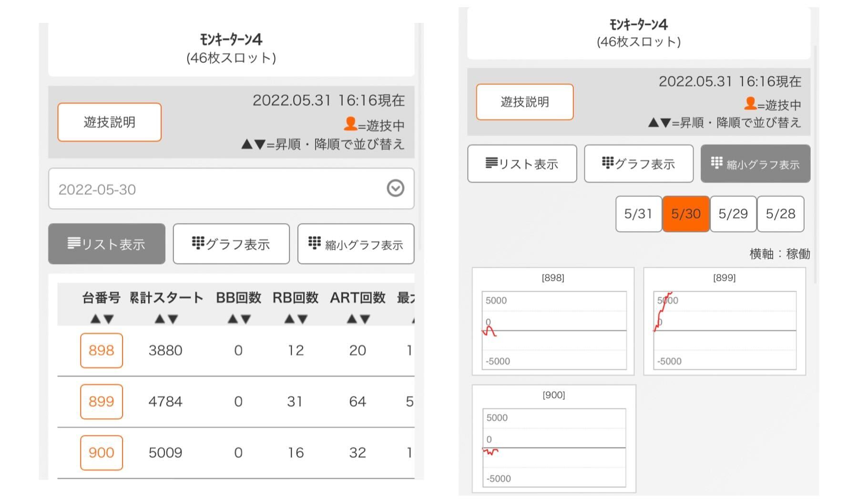Sort ascending by 累計スタート up arrow

coord(160,319)
